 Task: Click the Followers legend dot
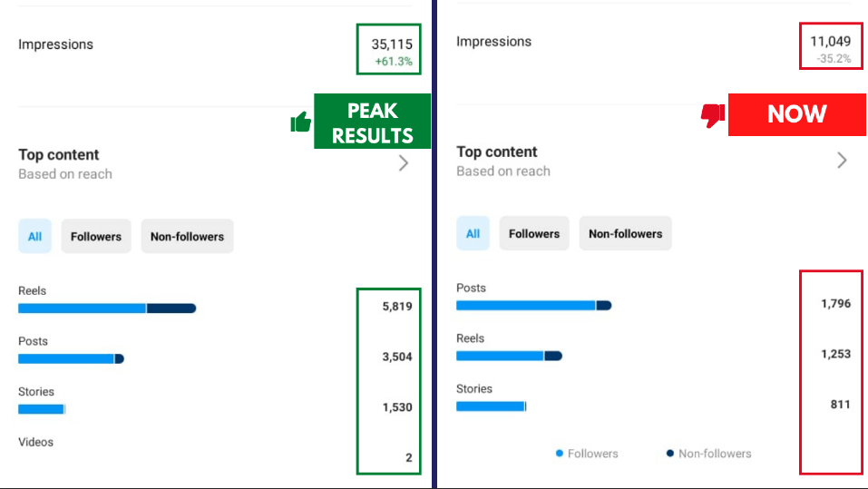click(560, 453)
